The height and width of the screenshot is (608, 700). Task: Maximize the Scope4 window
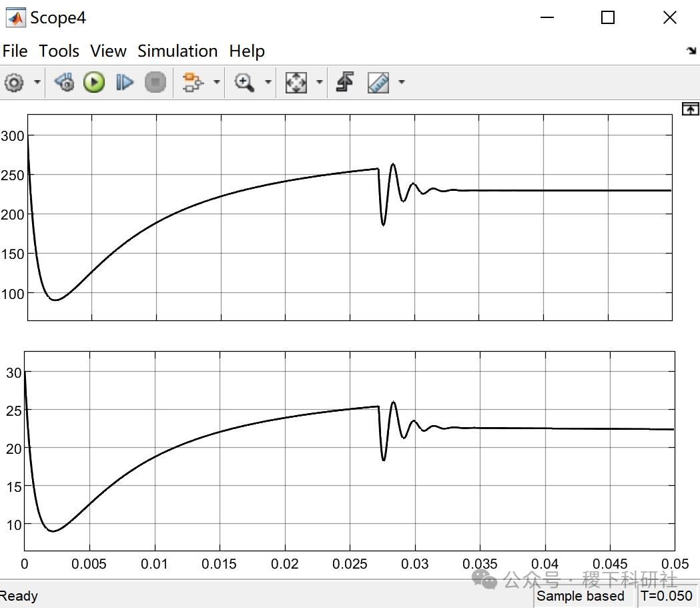pyautogui.click(x=608, y=17)
